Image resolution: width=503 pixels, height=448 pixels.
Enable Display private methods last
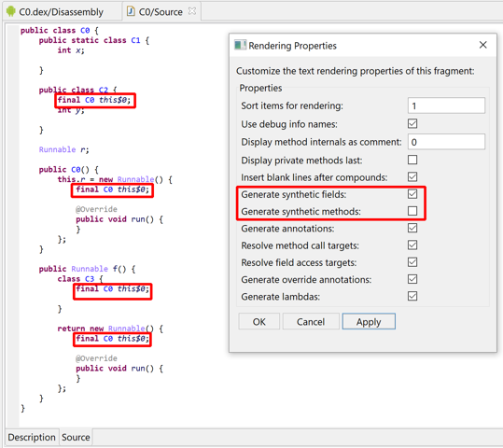pos(412,160)
